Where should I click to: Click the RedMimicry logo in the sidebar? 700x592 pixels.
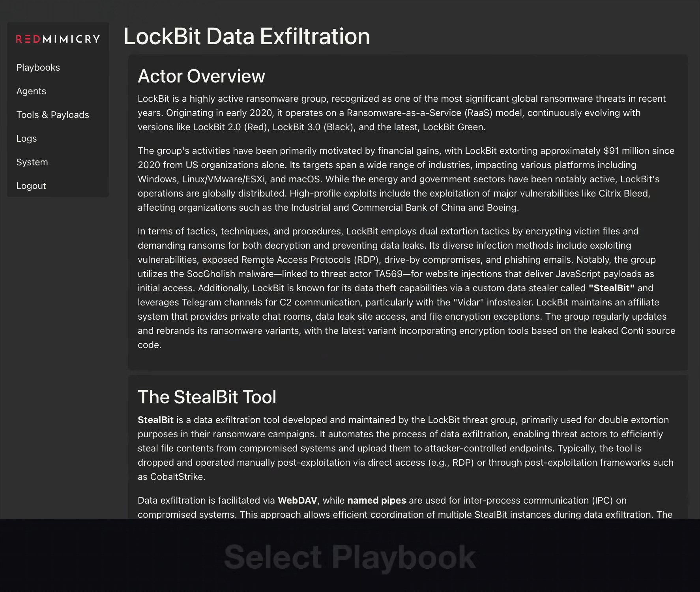pos(58,39)
